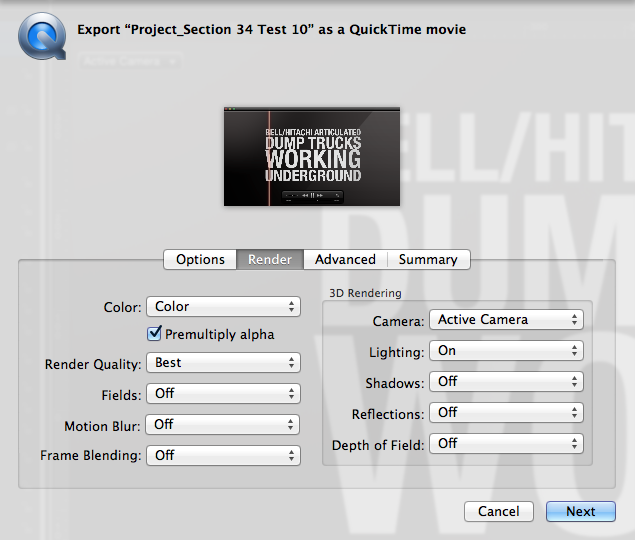Open the Fields dropdown
Image resolution: width=635 pixels, height=540 pixels.
pyautogui.click(x=223, y=393)
